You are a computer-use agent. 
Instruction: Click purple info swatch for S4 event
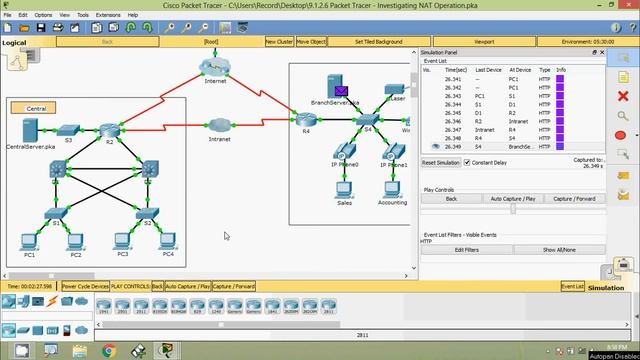pyautogui.click(x=560, y=146)
